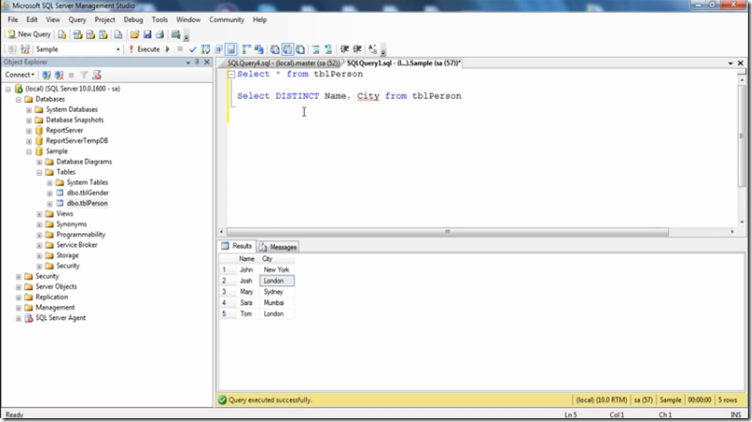The height and width of the screenshot is (422, 752).
Task: Execute the query
Action: point(144,49)
